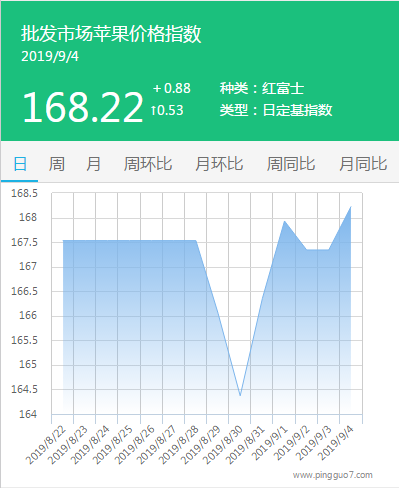
Task: Click the 2019/8/28 chart data point
Action: pos(196,240)
